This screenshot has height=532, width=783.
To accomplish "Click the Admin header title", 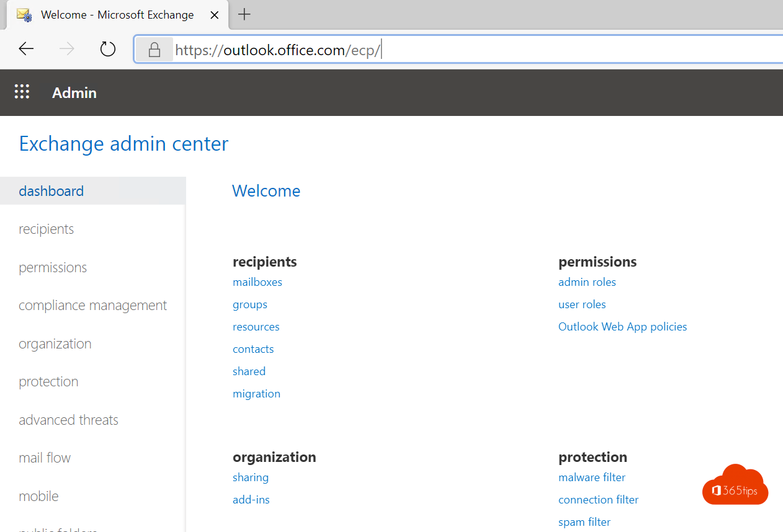I will (x=74, y=93).
